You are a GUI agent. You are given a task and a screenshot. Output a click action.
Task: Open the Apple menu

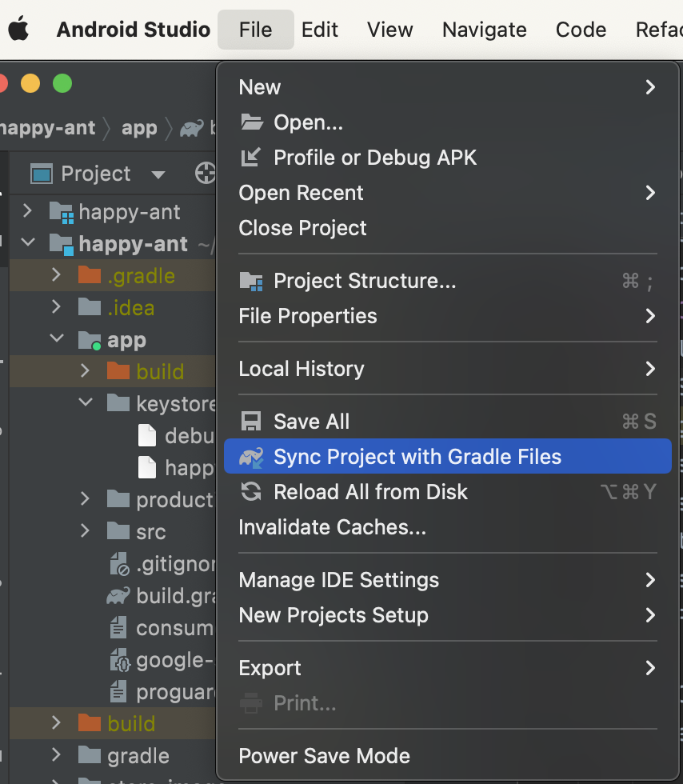pos(18,29)
